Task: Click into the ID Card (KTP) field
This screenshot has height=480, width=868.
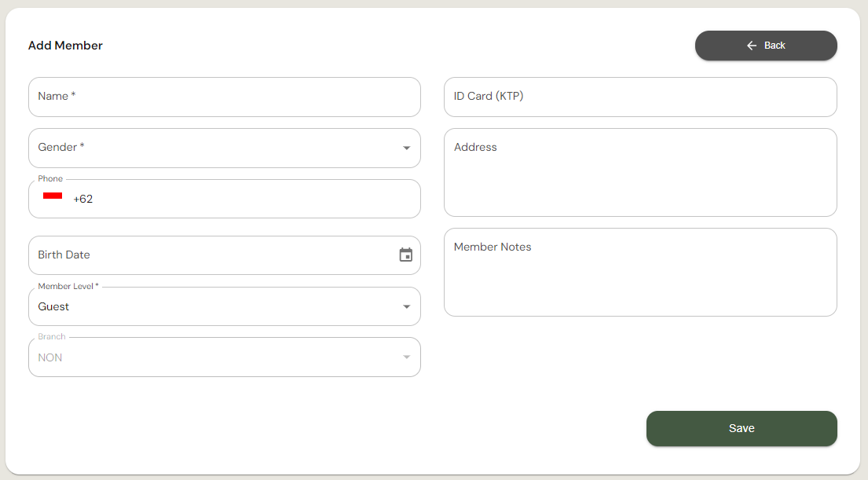Action: click(x=640, y=97)
